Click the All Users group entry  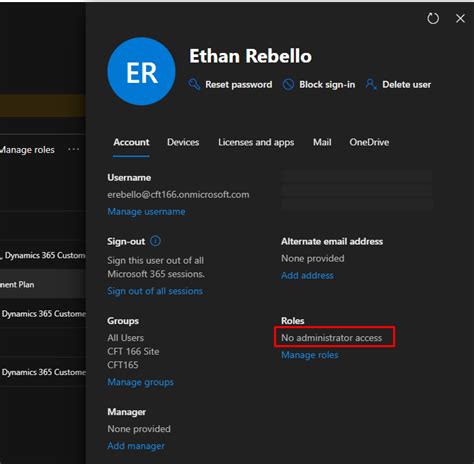coord(125,338)
